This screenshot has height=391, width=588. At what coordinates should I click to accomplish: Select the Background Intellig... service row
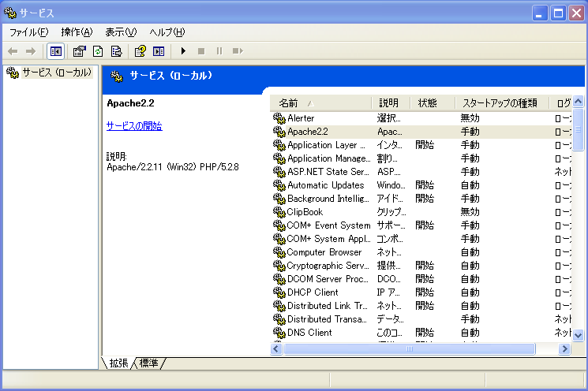click(x=421, y=199)
